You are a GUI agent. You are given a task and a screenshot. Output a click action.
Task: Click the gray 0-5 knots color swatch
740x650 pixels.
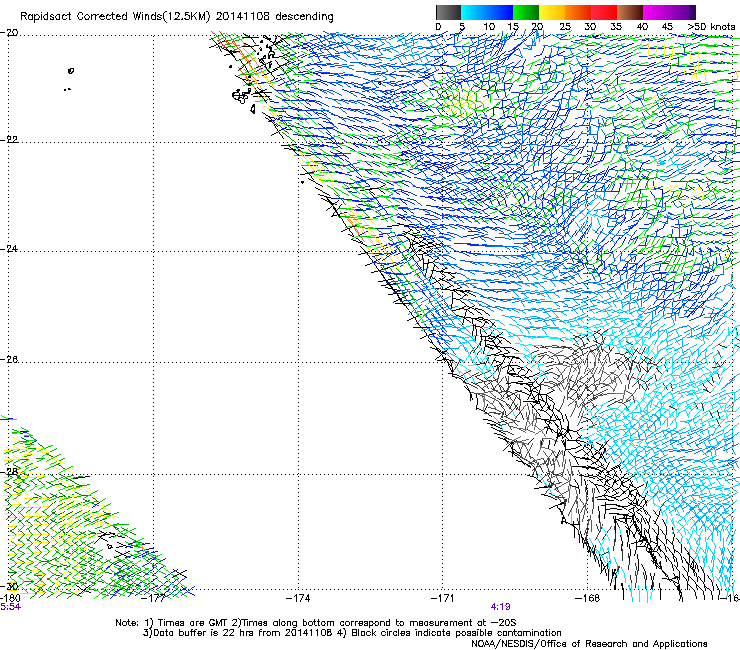click(x=448, y=12)
